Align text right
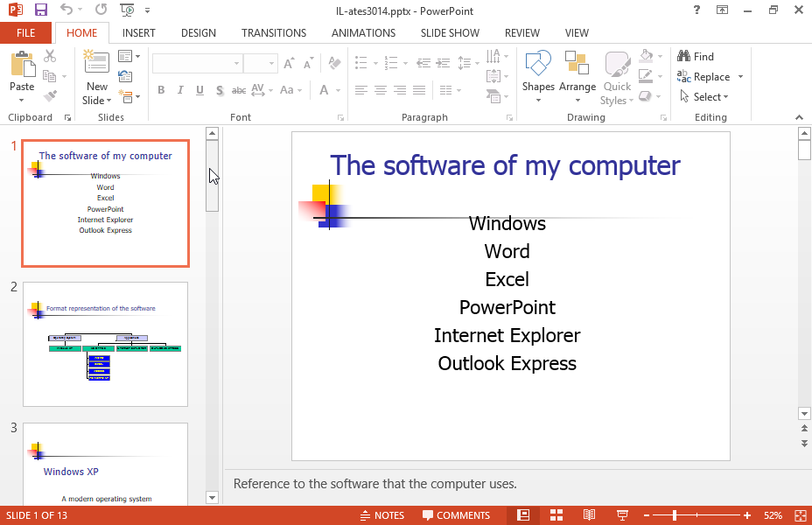Viewport: 812px width, 525px height. click(400, 90)
